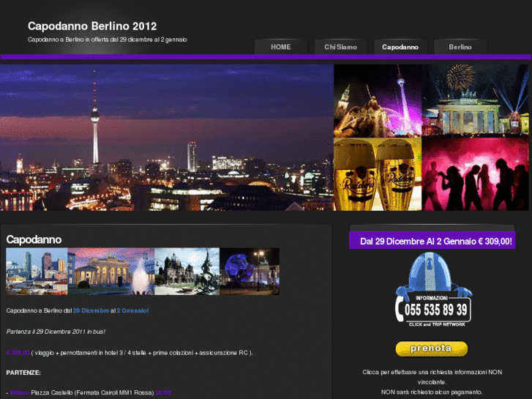532x399 pixels.
Task: Click the Capodanno Berlino 2012 site title
Action: (92, 26)
